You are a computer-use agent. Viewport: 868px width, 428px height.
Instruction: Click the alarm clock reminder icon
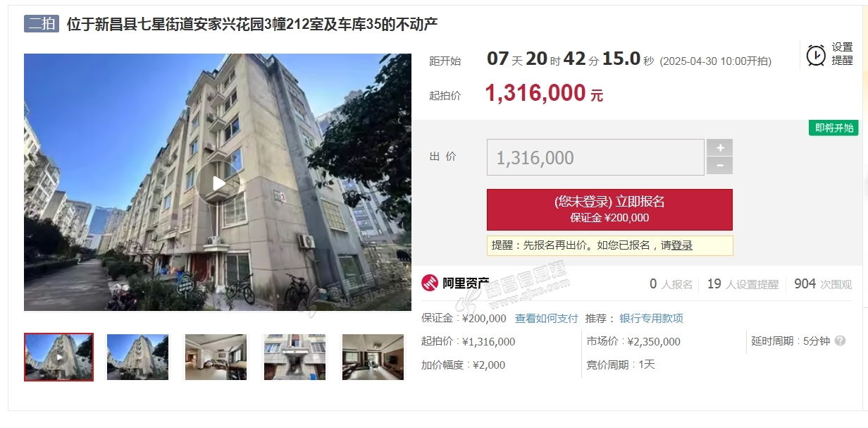816,54
